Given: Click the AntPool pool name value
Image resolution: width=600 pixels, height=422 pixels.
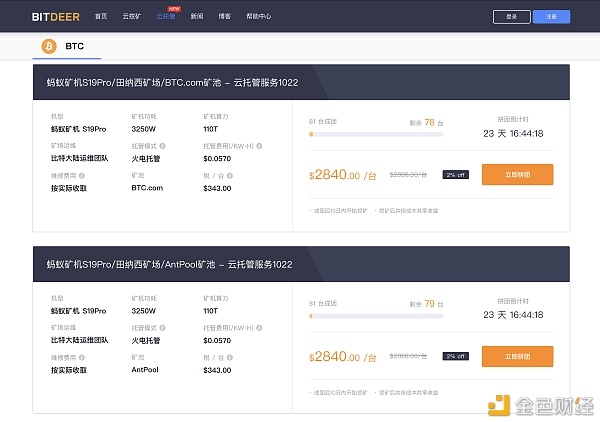Looking at the screenshot, I should click(145, 370).
